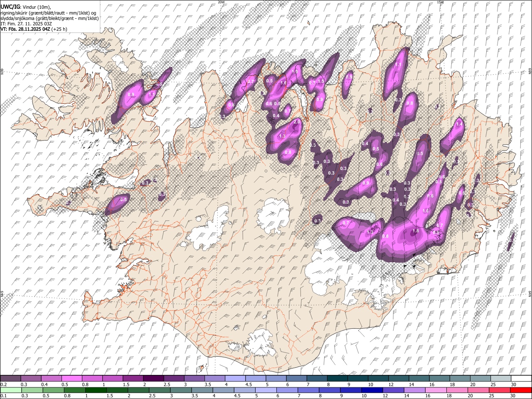
Task: Click the '1.4' value in the eastern snow band
Action: pyautogui.click(x=459, y=124)
